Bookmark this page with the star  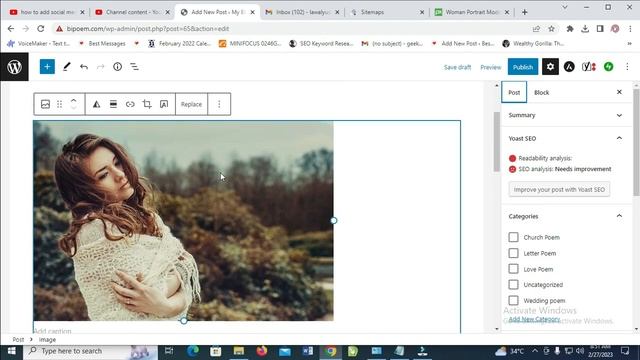pos(551,29)
